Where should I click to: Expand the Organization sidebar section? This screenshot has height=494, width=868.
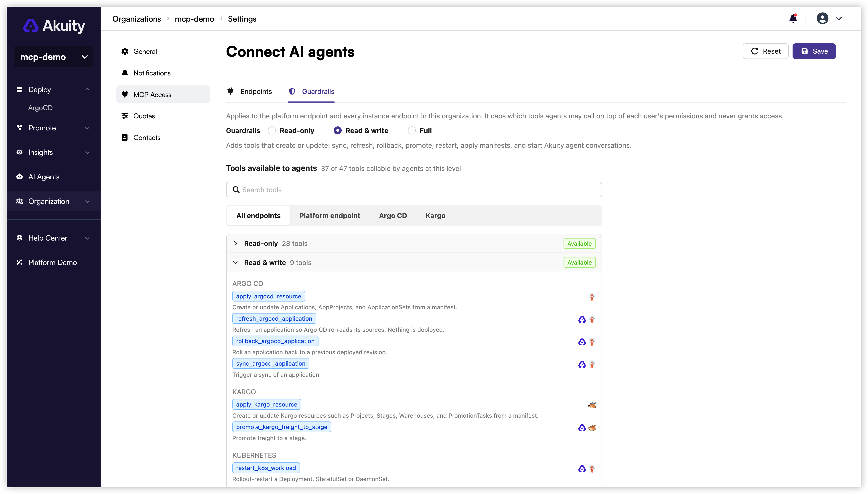click(54, 201)
